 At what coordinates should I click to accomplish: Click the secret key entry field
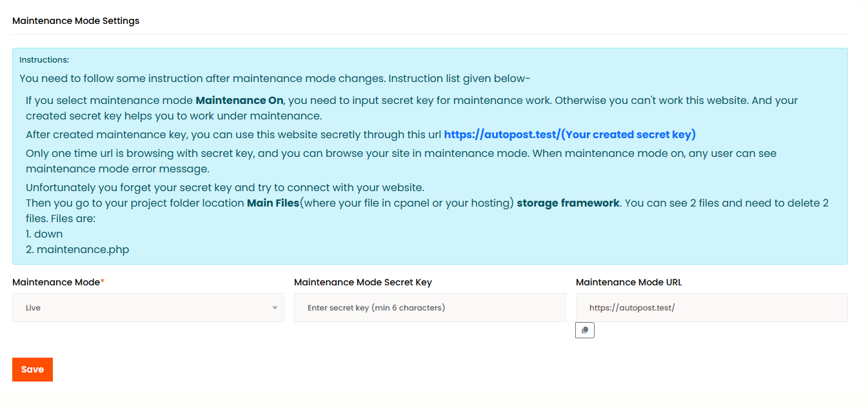point(429,308)
